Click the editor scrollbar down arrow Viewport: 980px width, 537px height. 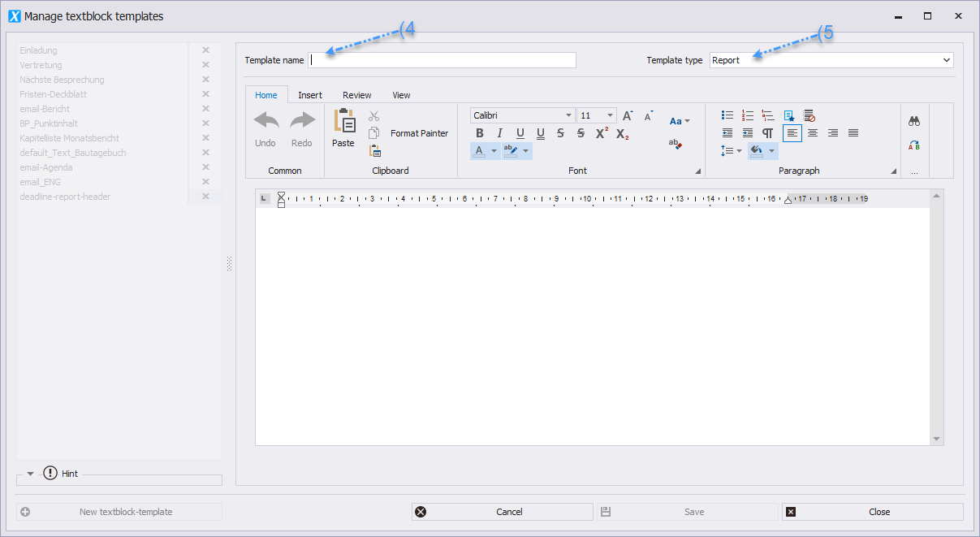(937, 439)
